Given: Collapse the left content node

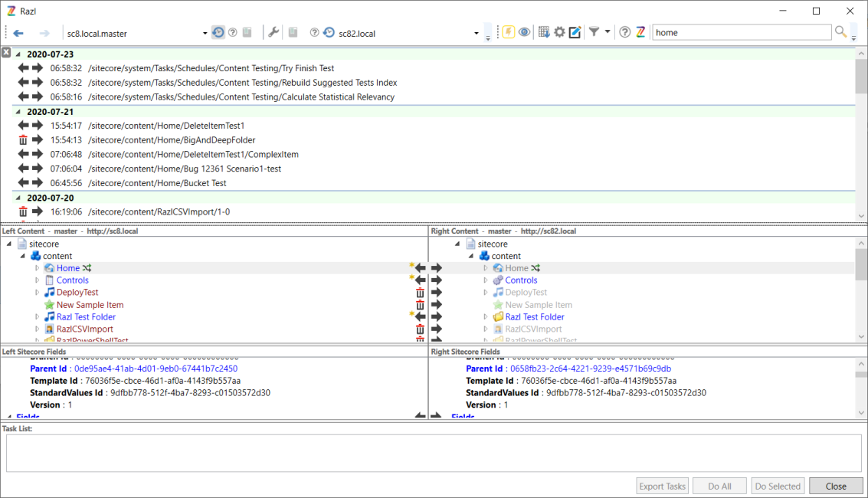Looking at the screenshot, I should tap(23, 256).
